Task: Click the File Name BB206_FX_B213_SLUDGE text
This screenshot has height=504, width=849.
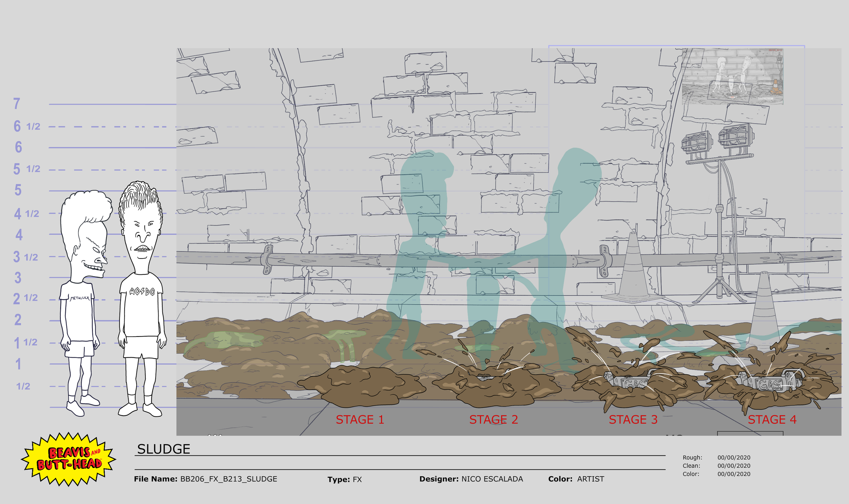Action: click(x=229, y=479)
